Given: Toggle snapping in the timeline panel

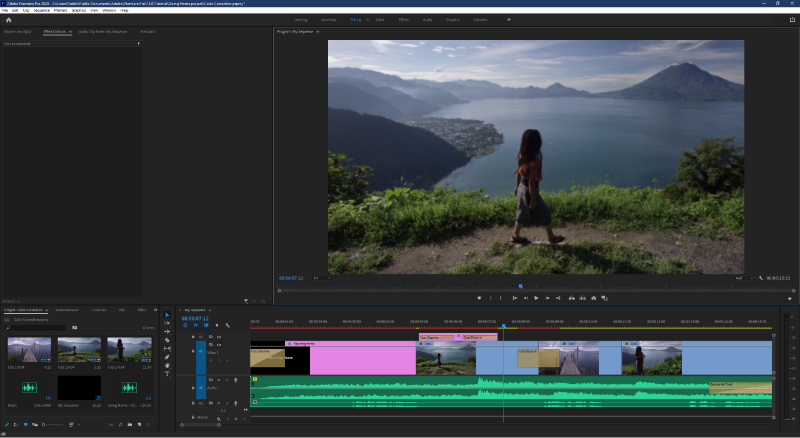Looking at the screenshot, I should point(195,325).
